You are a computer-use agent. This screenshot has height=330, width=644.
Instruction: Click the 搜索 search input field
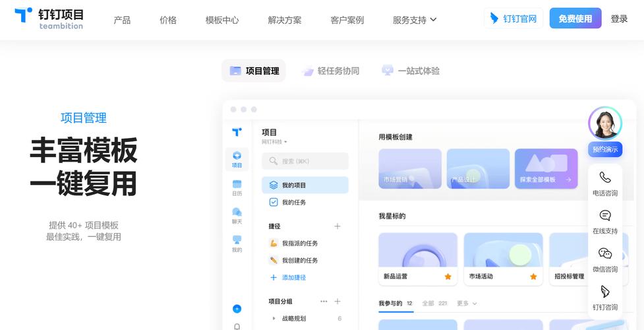pyautogui.click(x=305, y=161)
